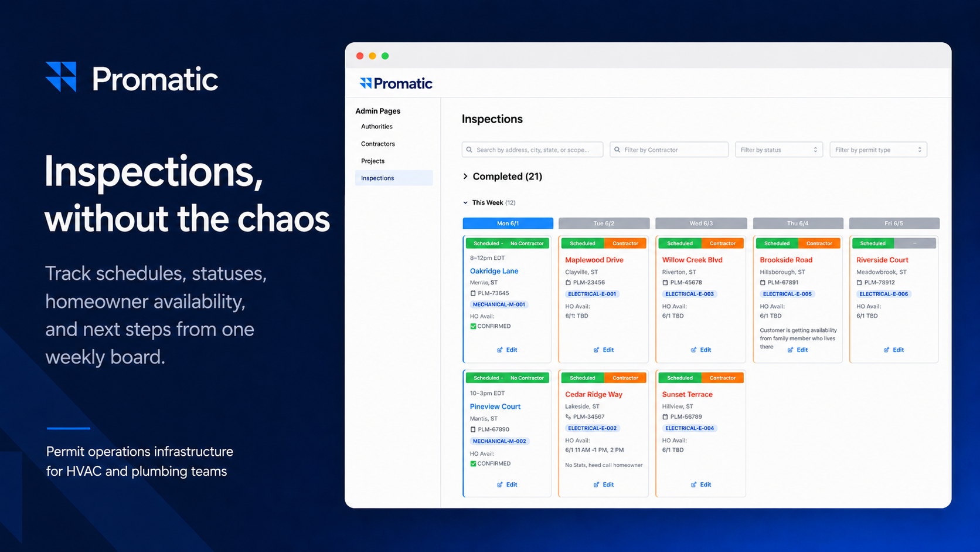The width and height of the screenshot is (980, 552).
Task: Click the green maximize window dot
Action: click(x=385, y=56)
